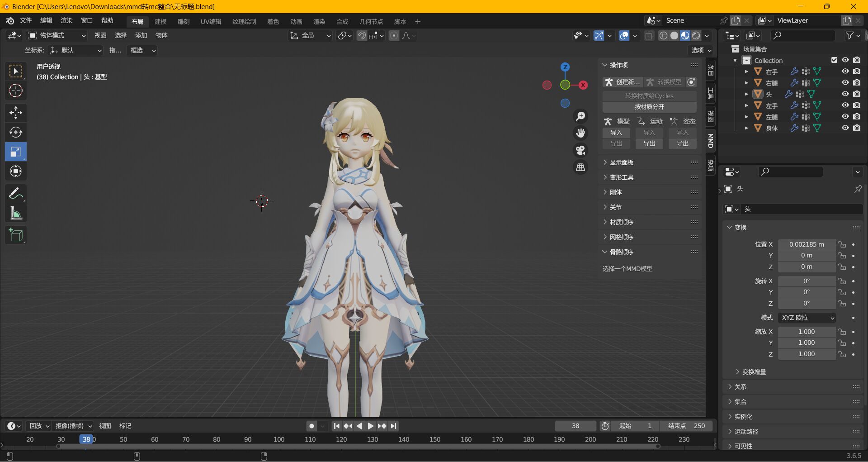Viewport: 868px width, 462px height.
Task: Switch perspective/orthographic grid icon
Action: [x=580, y=167]
